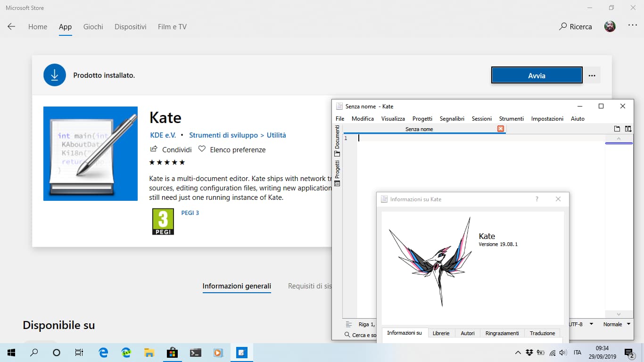
Task: Open the Dispositivi tab in Store
Action: pyautogui.click(x=131, y=27)
